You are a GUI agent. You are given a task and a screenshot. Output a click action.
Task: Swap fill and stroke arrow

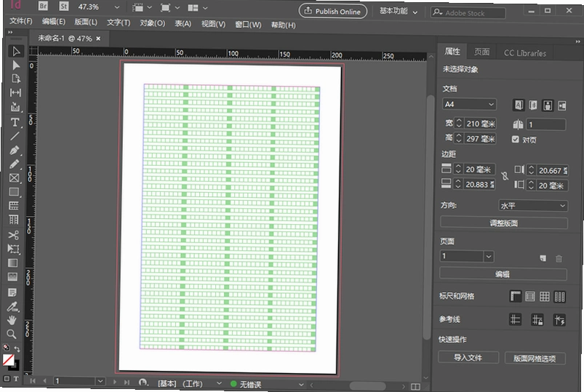tap(17, 349)
